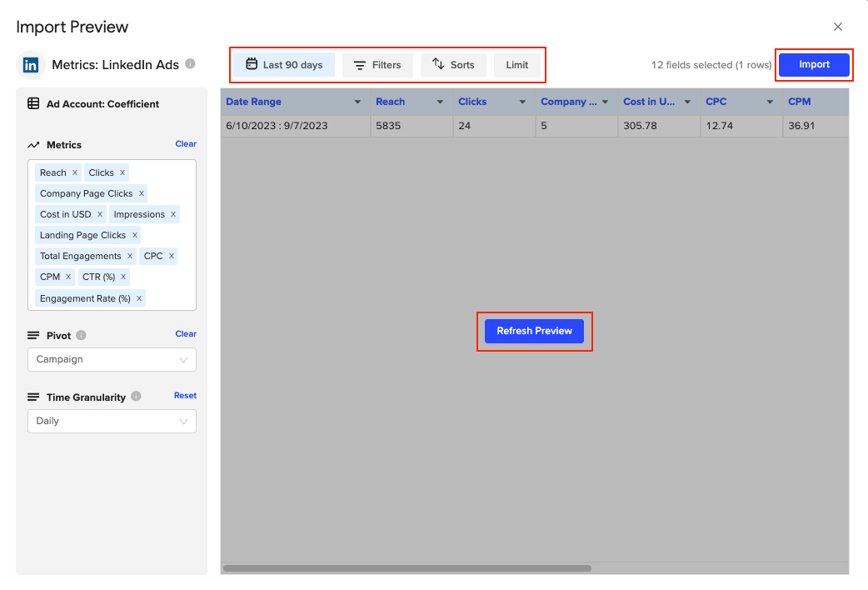Remove Engagement Rate (%) tag
The width and height of the screenshot is (868, 590).
pos(139,298)
